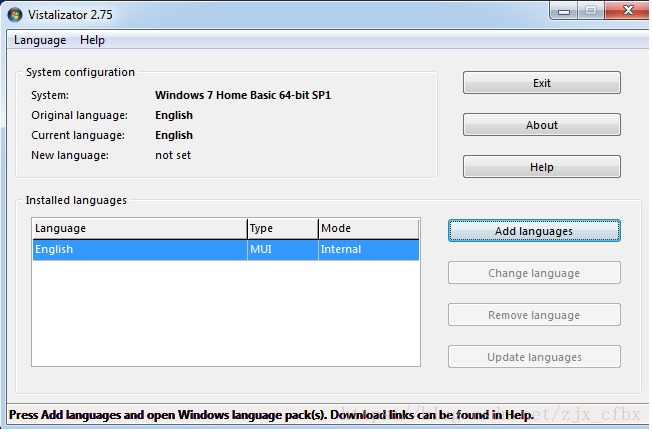Open the Help menu
Image resolution: width=652 pixels, height=434 pixels.
coord(92,40)
